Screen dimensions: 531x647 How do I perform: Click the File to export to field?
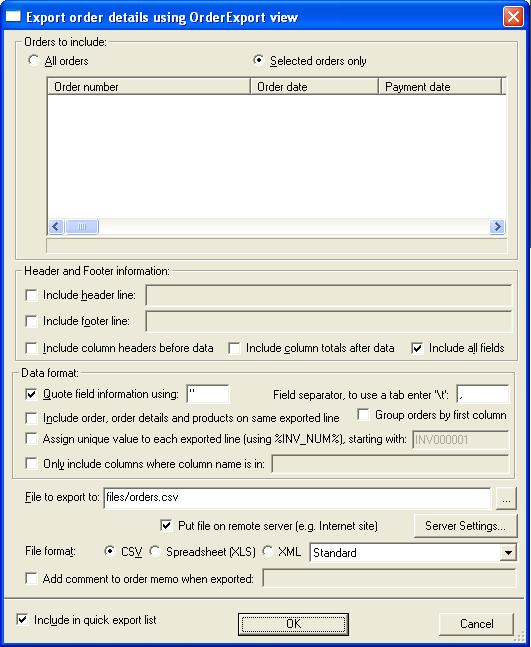pyautogui.click(x=297, y=498)
